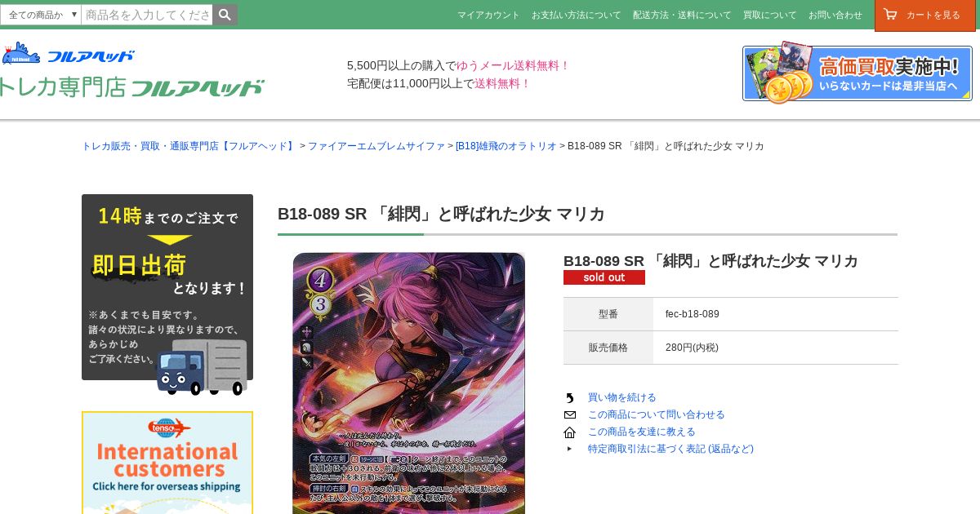Click the ゆうメール送料無料 shipping notice text
Image resolution: width=980 pixels, height=514 pixels.
coord(513,65)
